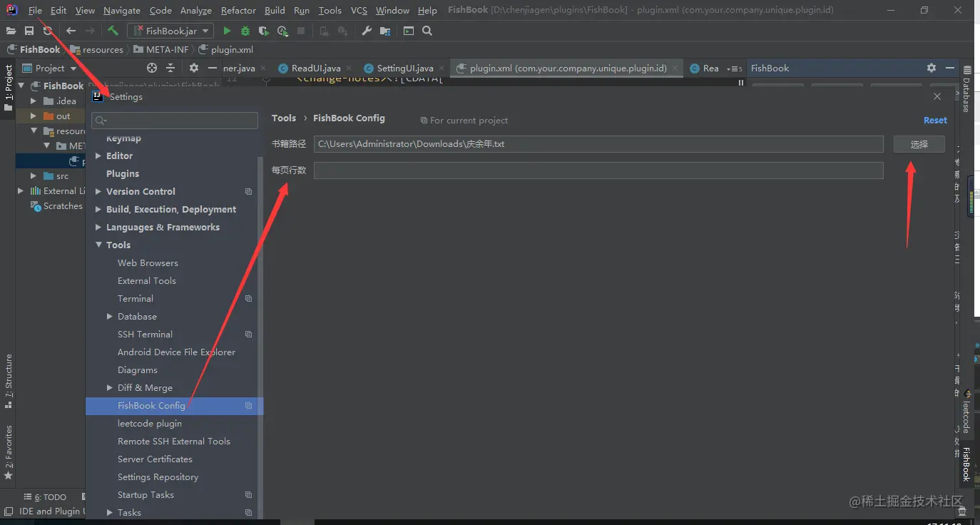Open Project panel gear options
The width and height of the screenshot is (980, 525).
tap(194, 68)
